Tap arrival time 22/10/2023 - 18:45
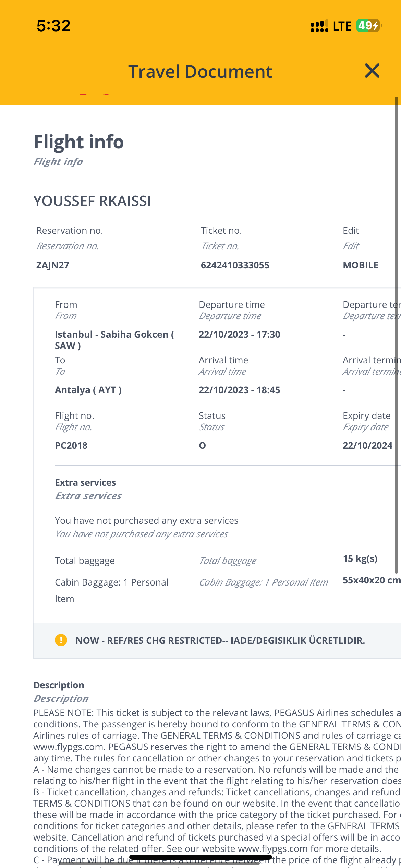401x868 pixels. (x=240, y=390)
